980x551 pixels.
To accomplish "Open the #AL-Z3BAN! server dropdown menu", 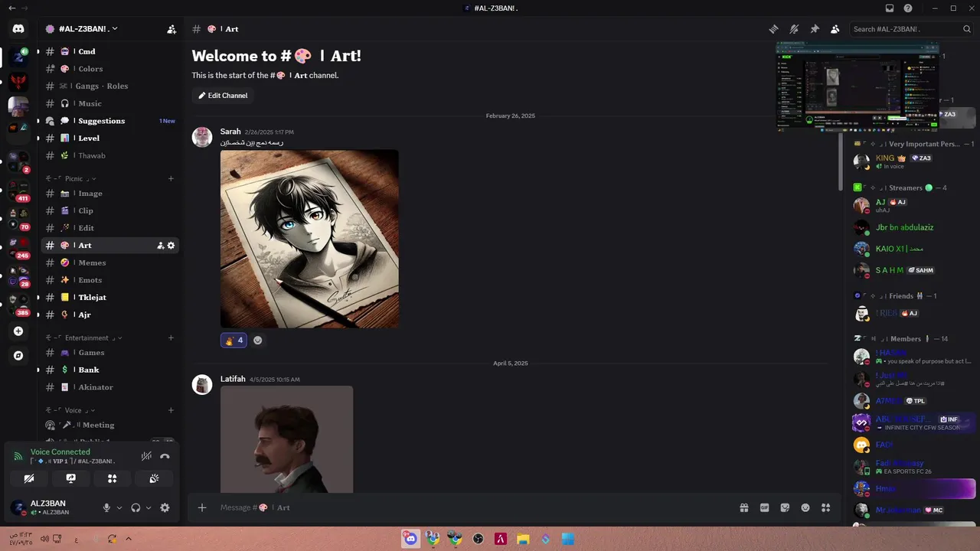I will (82, 29).
